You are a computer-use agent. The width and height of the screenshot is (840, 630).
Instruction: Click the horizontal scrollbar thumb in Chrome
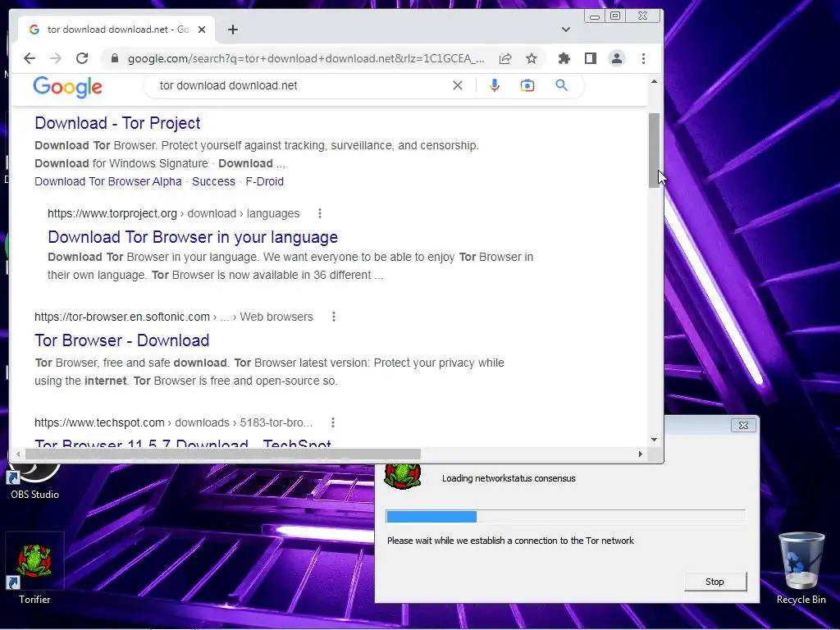[223, 454]
